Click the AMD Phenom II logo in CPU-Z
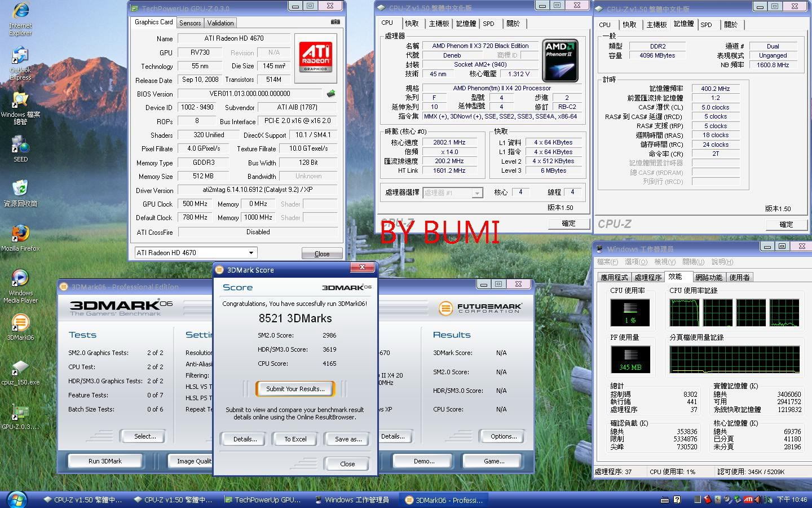 tap(560, 60)
